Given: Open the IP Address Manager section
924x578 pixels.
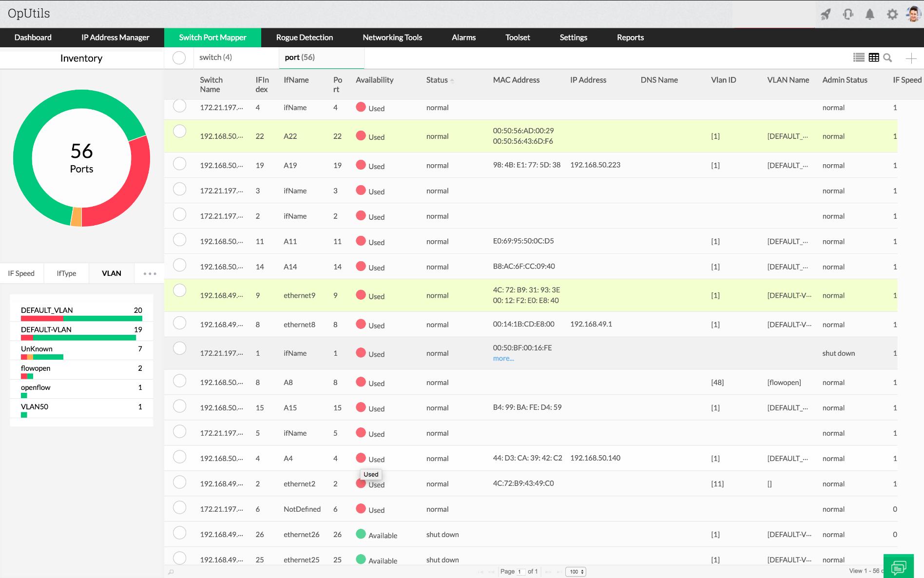Looking at the screenshot, I should pyautogui.click(x=115, y=38).
